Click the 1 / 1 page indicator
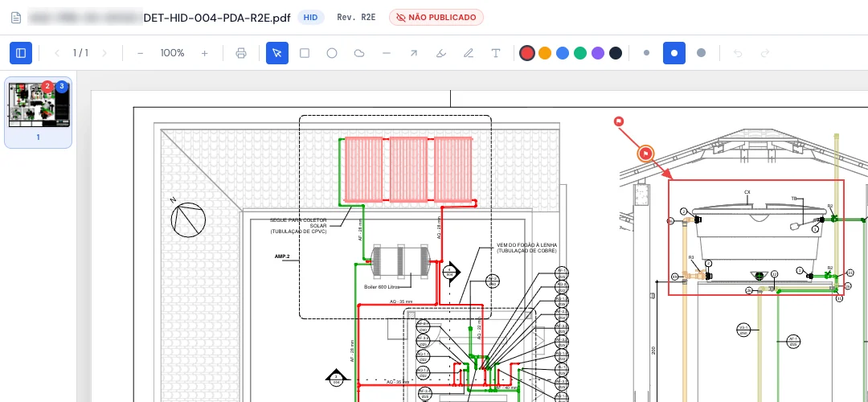Viewport: 868px width, 402px height. [x=81, y=53]
